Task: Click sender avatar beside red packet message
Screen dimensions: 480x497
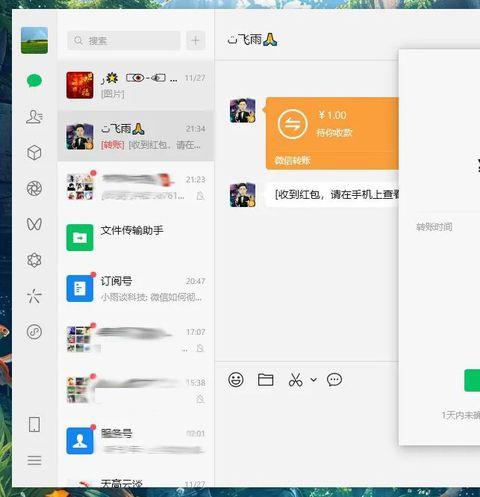Action: tap(243, 195)
